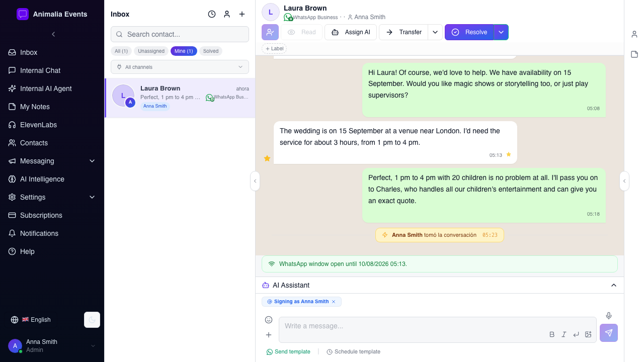Click the purple assign-user icon button
This screenshot has width=644, height=362.
point(270,32)
